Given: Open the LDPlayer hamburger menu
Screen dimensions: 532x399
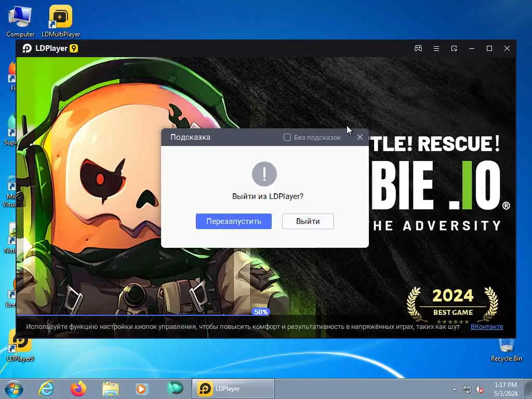Looking at the screenshot, I should coord(436,48).
